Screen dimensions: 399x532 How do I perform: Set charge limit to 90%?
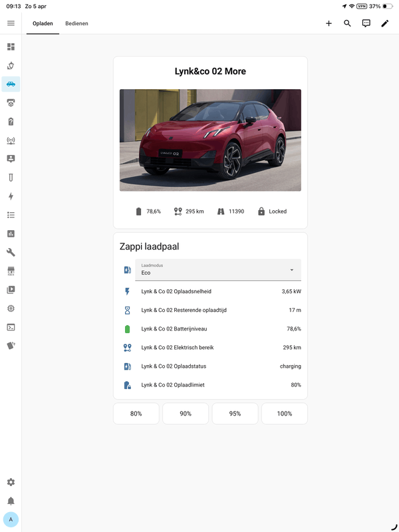pyautogui.click(x=186, y=413)
